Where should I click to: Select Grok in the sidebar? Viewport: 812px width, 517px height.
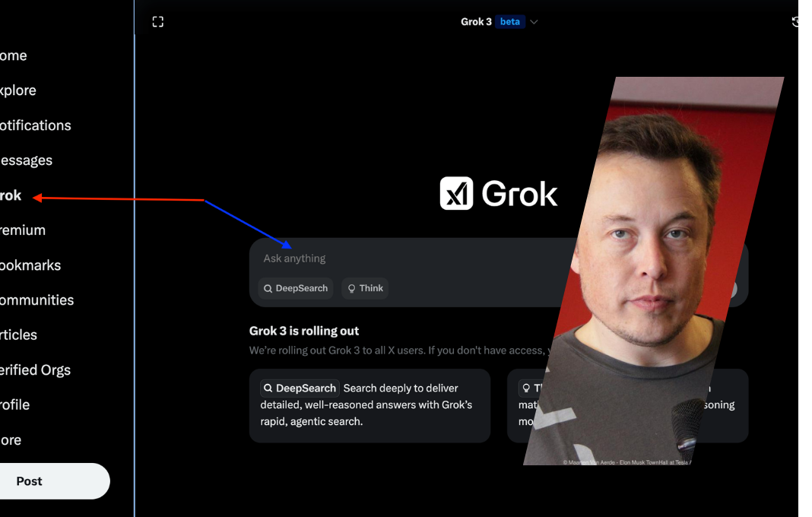10,195
